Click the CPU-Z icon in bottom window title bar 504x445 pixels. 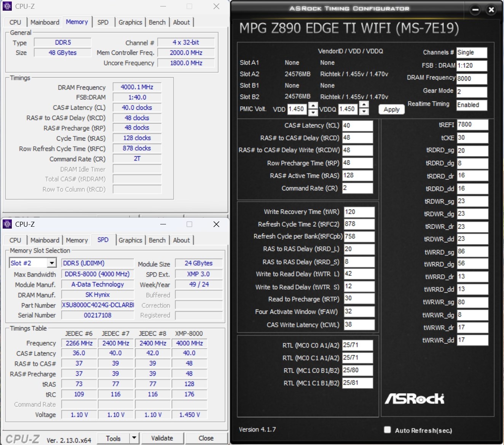7,224
